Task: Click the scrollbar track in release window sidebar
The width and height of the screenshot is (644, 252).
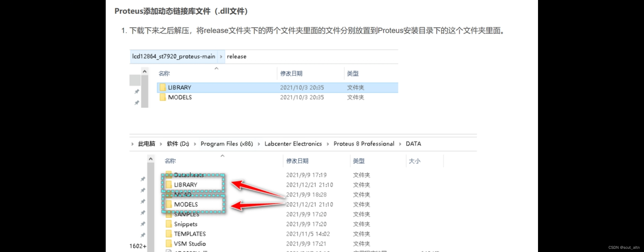Action: pyautogui.click(x=145, y=91)
